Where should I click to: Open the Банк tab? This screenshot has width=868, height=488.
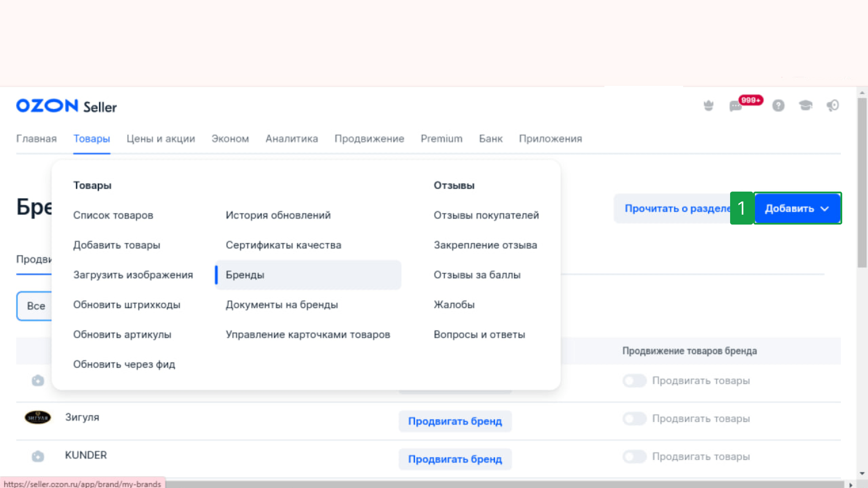[491, 139]
